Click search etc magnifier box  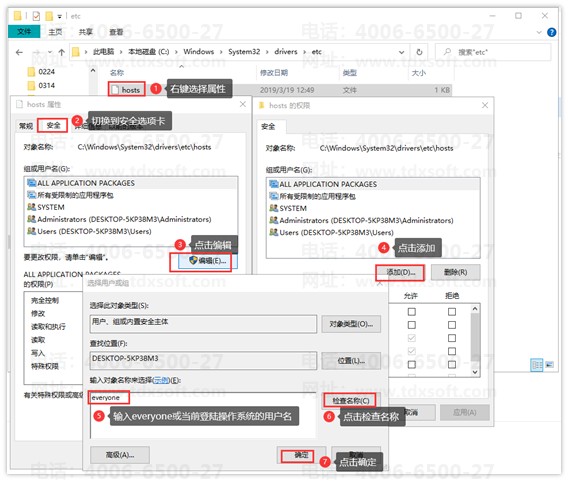(493, 52)
